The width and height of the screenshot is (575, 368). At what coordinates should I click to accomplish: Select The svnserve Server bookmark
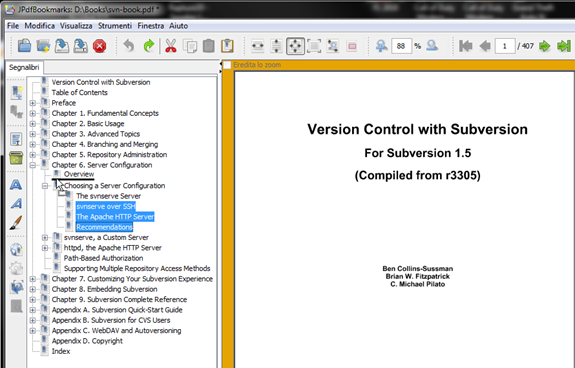coord(109,196)
